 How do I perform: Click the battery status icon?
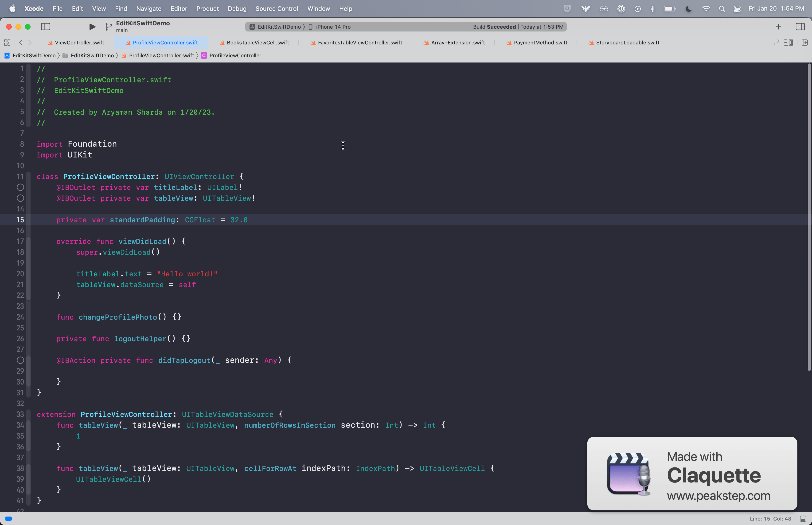[x=670, y=9]
